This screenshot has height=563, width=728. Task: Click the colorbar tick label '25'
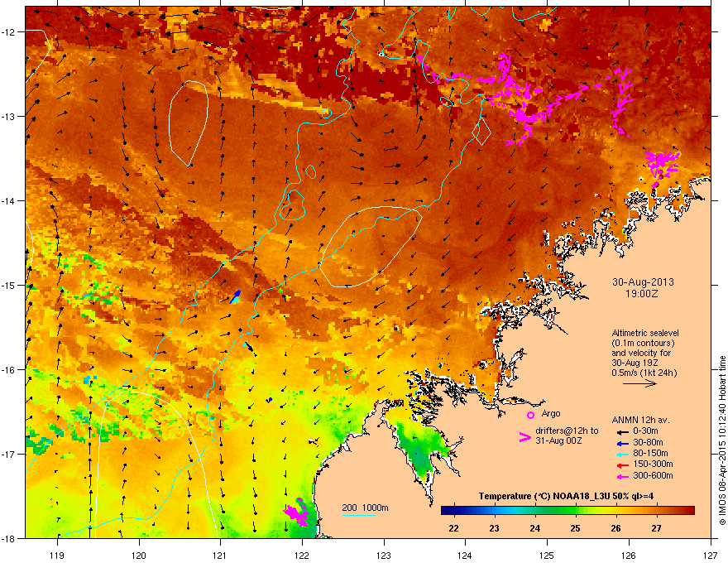click(x=575, y=528)
